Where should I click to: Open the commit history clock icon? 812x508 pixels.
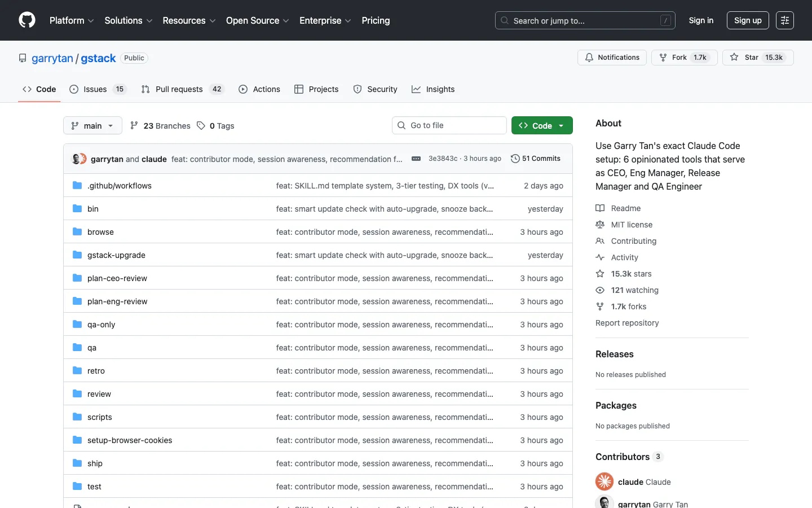pyautogui.click(x=515, y=159)
